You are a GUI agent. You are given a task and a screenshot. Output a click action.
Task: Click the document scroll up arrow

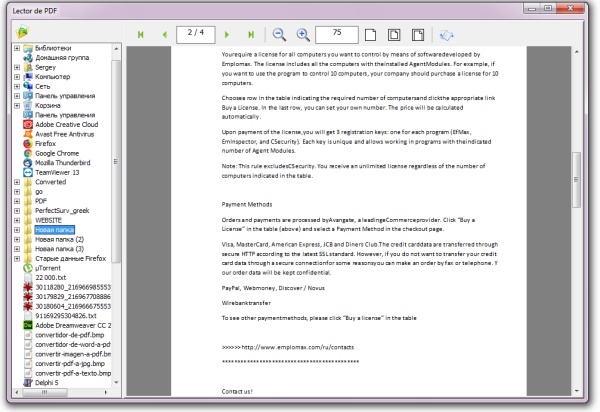576,51
